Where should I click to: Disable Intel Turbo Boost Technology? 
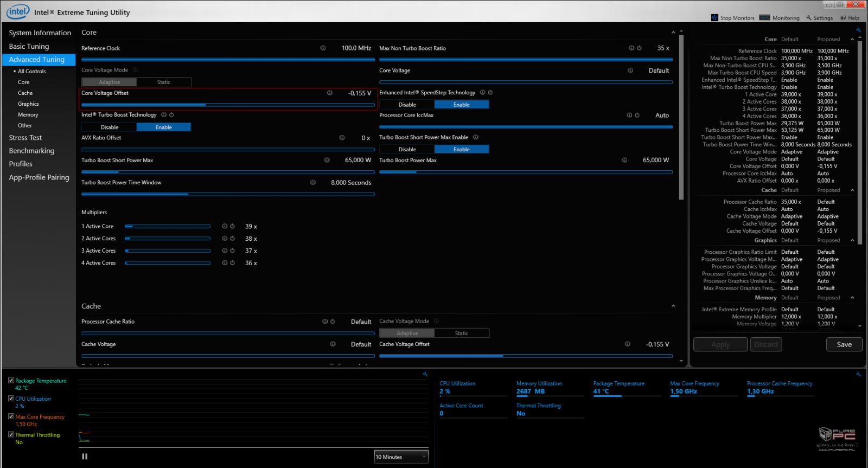[x=109, y=127]
